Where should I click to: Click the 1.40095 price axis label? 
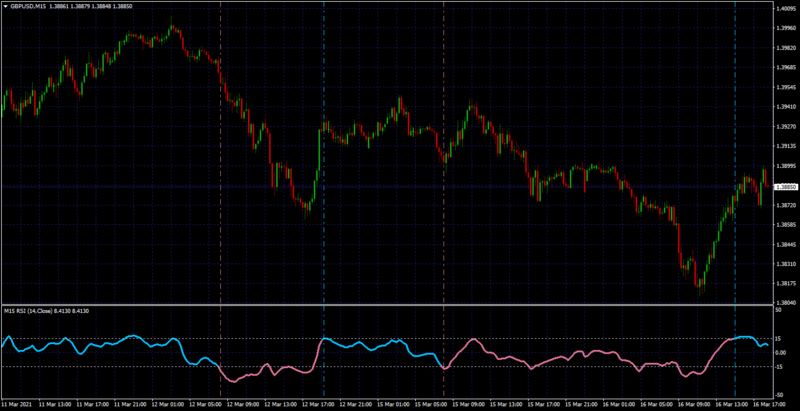click(x=785, y=9)
